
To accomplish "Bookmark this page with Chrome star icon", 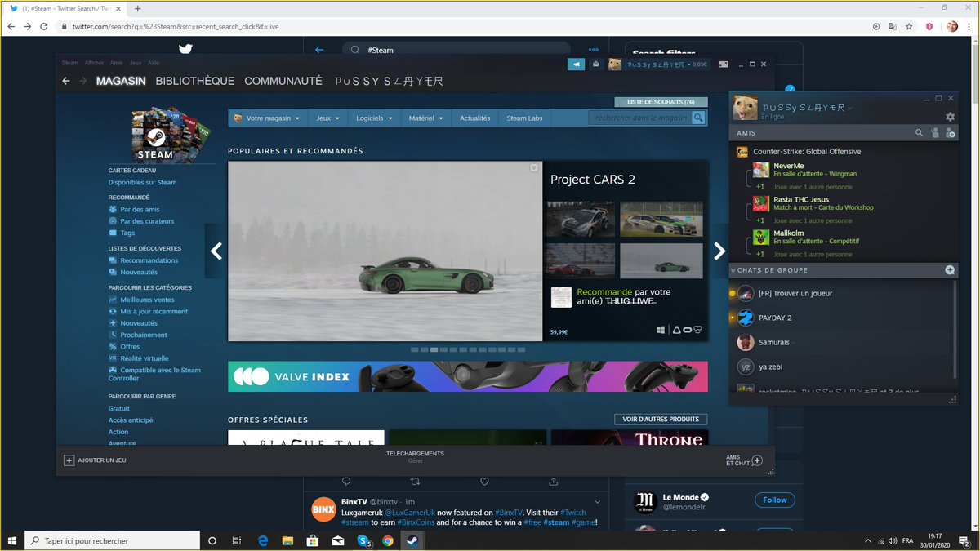I will 909,26.
